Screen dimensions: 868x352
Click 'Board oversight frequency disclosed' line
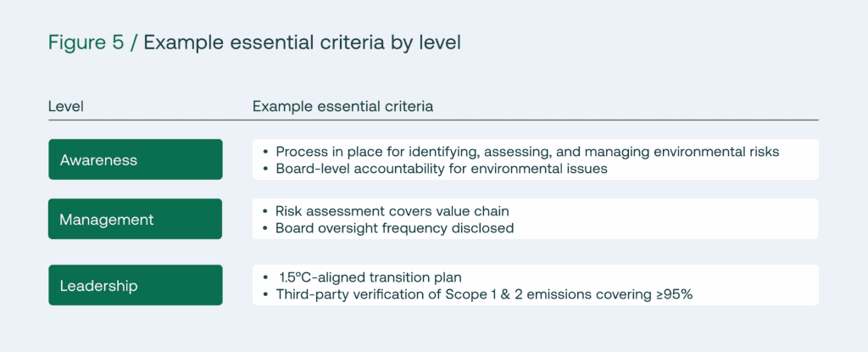pos(388,228)
